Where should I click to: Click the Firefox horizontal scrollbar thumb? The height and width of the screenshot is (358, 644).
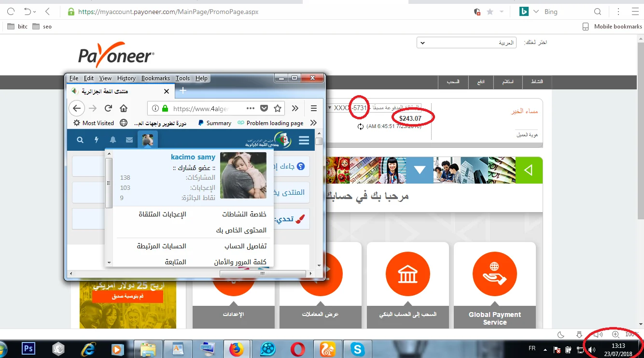(x=262, y=273)
